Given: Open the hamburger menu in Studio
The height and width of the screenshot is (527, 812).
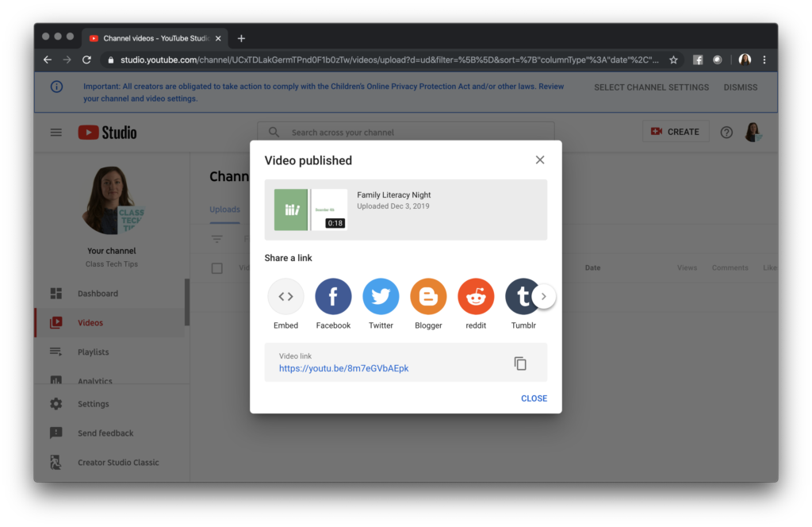Looking at the screenshot, I should (56, 133).
